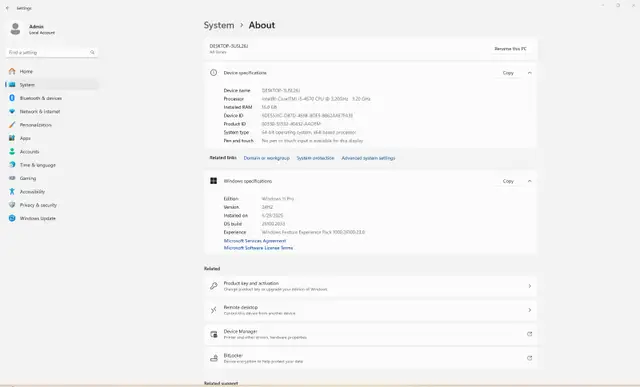Click the System monitor icon in sidebar
640x387 pixels.
(12, 85)
